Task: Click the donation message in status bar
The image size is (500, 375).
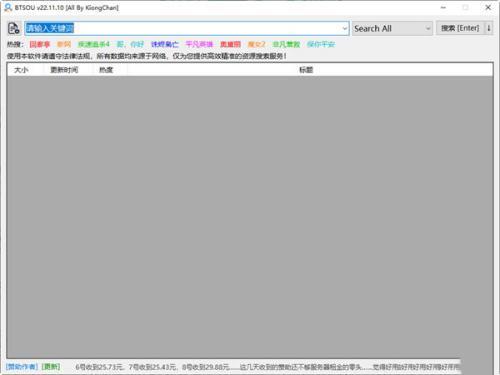Action: click(267, 367)
